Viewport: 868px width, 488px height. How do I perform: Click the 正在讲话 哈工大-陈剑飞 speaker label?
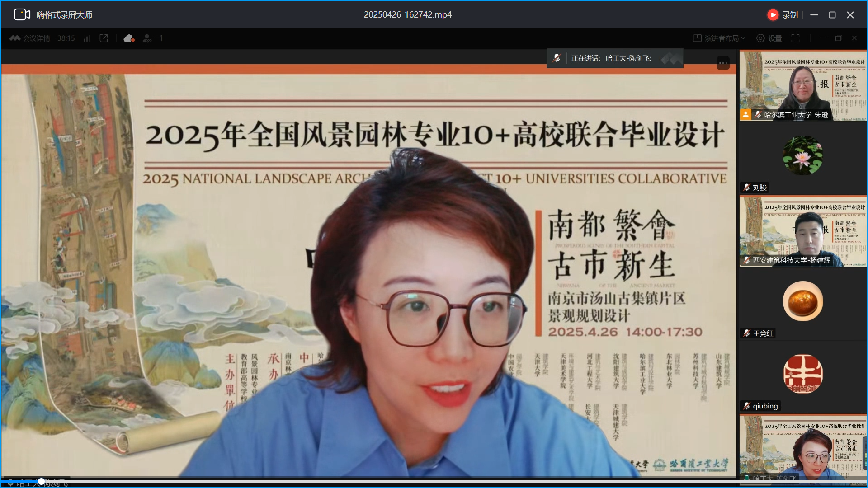pyautogui.click(x=611, y=58)
